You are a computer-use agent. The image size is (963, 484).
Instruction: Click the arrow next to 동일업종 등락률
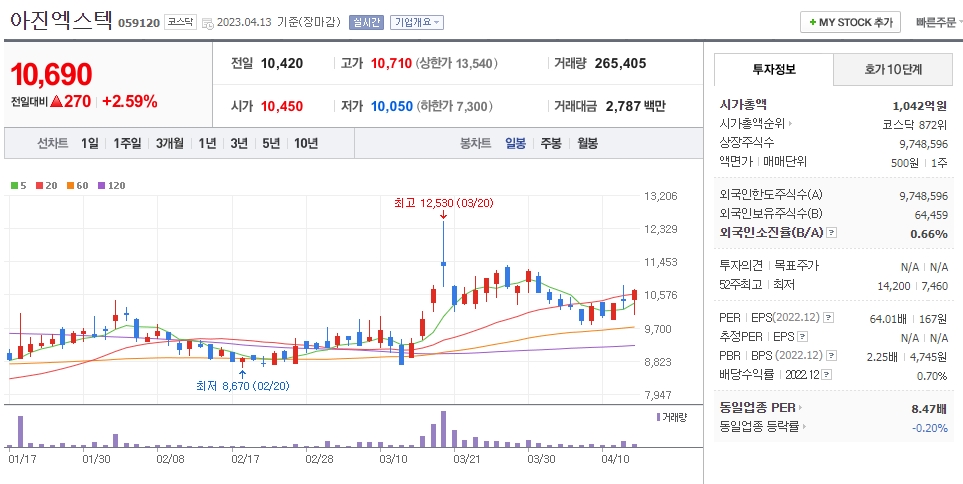(x=804, y=426)
